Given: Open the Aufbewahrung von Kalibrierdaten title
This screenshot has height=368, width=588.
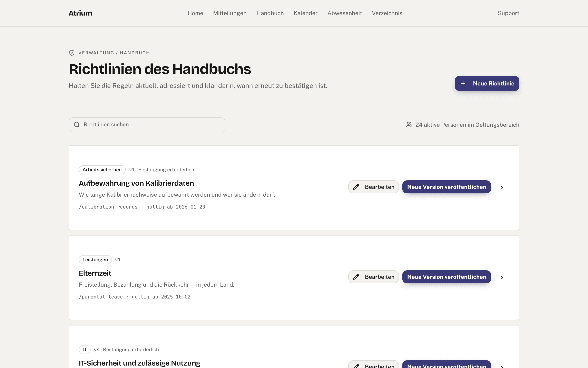Looking at the screenshot, I should click(136, 183).
